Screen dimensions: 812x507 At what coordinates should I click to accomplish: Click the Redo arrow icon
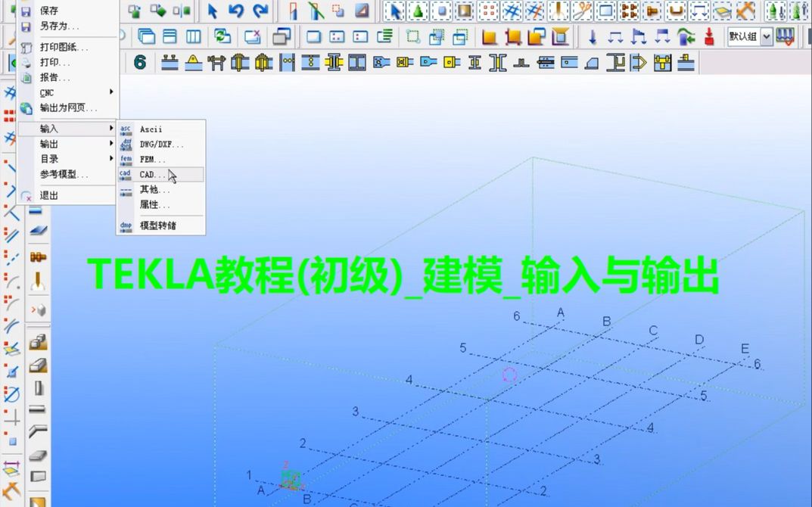click(x=260, y=11)
